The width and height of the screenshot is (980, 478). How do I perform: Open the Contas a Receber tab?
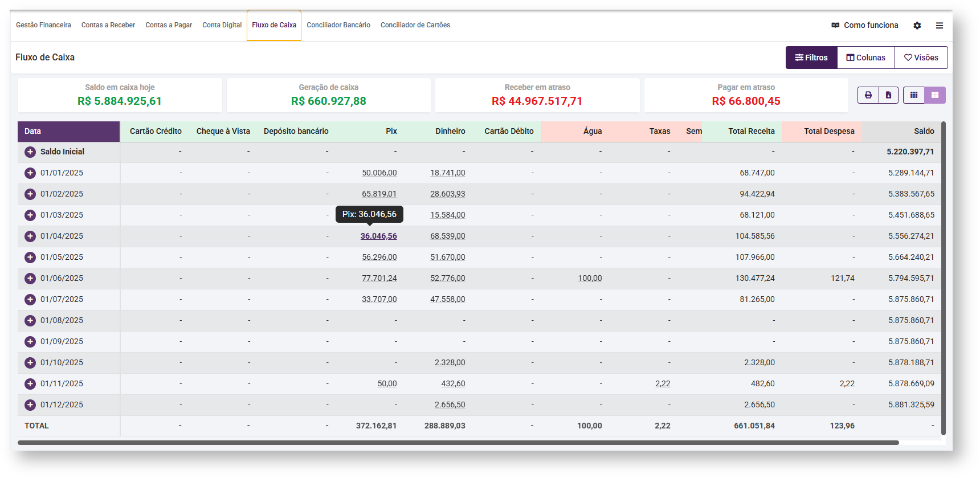[x=108, y=25]
